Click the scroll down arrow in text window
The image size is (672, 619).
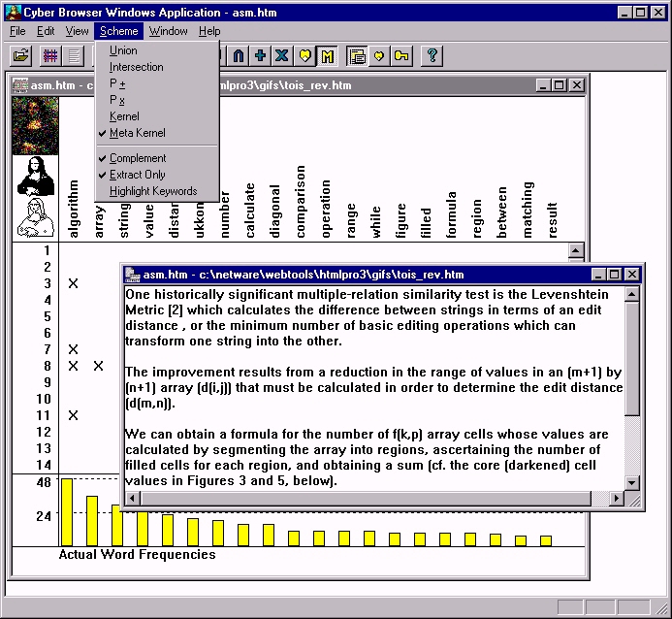point(632,482)
